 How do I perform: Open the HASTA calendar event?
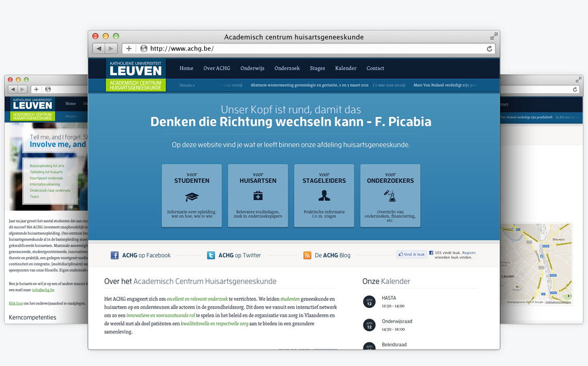pos(389,298)
